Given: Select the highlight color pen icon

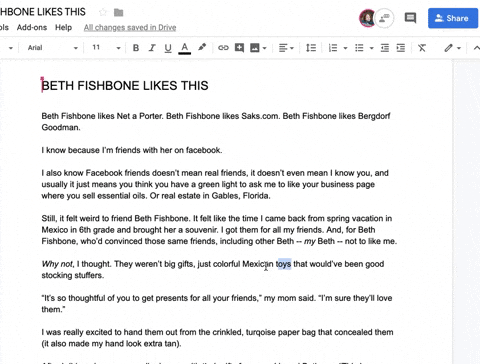Looking at the screenshot, I should (x=202, y=48).
